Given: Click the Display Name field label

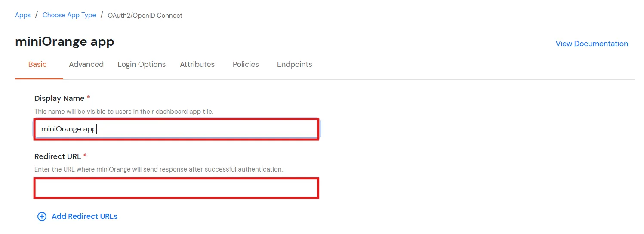Looking at the screenshot, I should [x=59, y=98].
